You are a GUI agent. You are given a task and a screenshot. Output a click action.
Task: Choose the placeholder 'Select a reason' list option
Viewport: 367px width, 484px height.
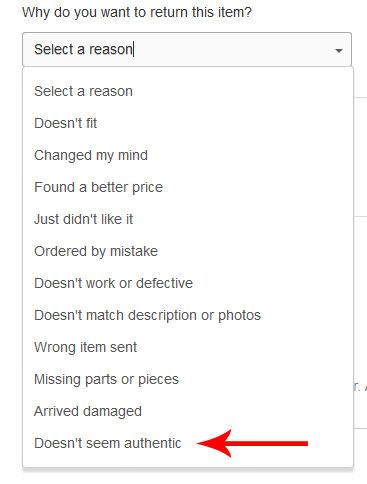(188, 91)
